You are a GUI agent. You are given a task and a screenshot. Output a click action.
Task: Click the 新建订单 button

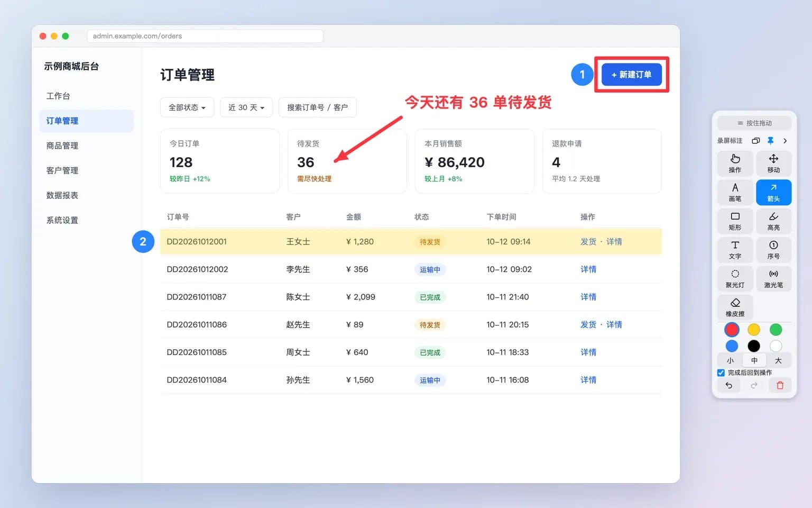pos(632,75)
